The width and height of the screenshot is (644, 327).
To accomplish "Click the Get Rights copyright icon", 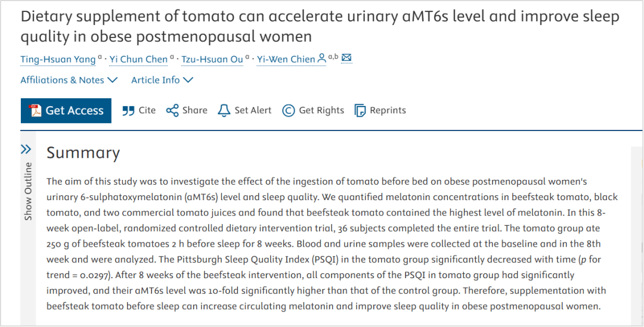I will tap(289, 110).
